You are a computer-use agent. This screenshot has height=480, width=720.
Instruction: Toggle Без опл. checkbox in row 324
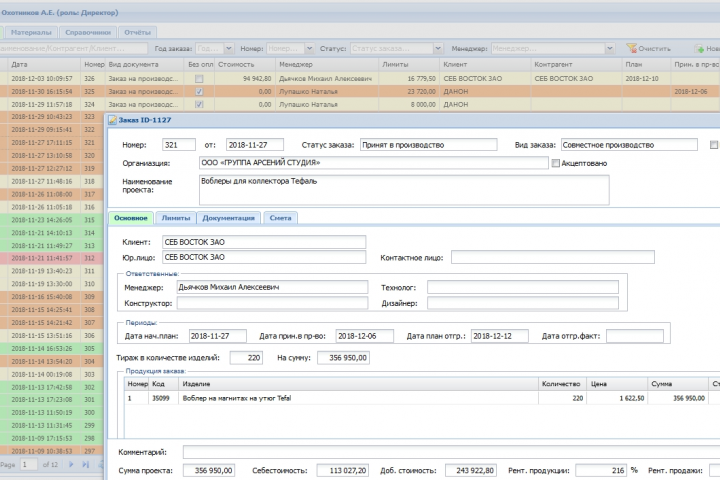200,103
